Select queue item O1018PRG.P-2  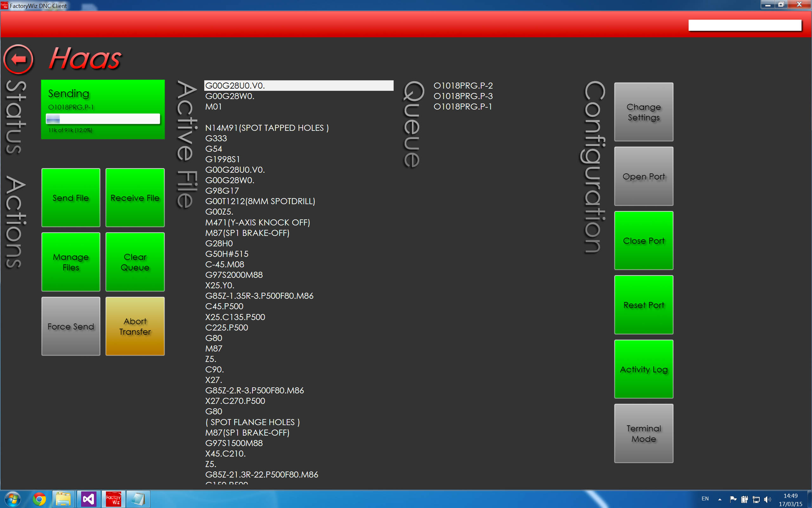(x=463, y=86)
